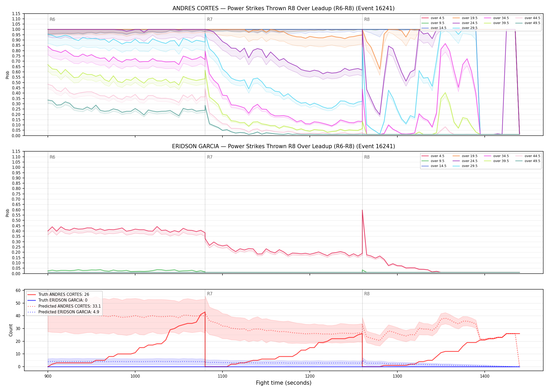Click the 60 tick on Count axis

[18, 291]
